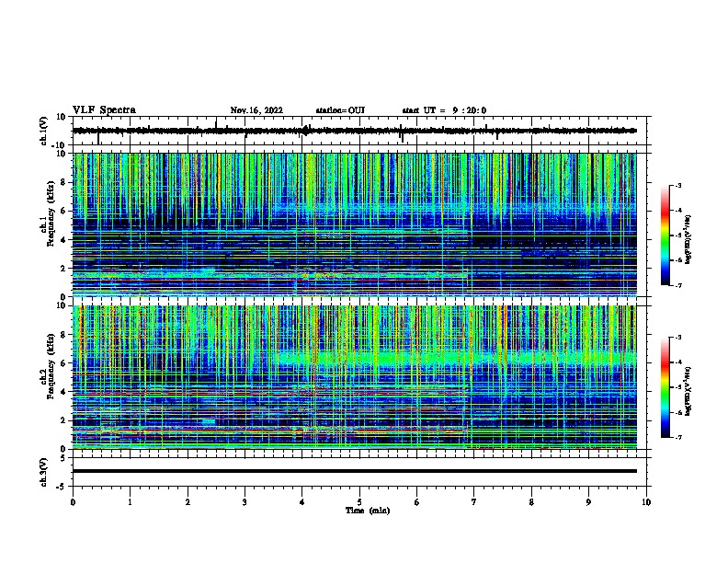The width and height of the screenshot is (728, 563).
Task: Click the "VLF Spectra" plot title
Action: point(104,110)
